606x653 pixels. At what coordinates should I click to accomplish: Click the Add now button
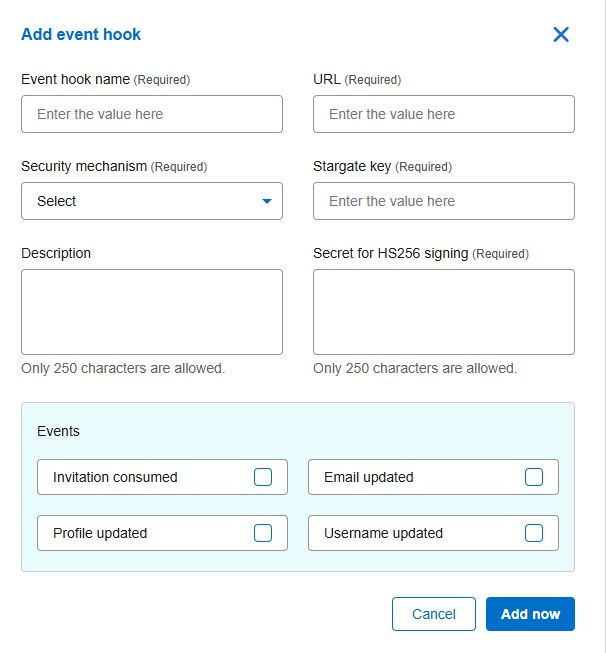point(530,614)
